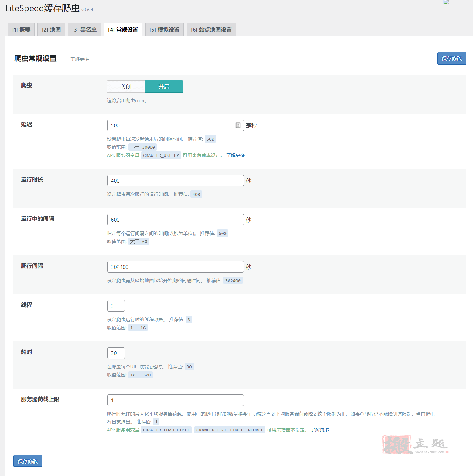Open 了解更多 link after CRAWLER_LOAD_LIMIT_ENFORCE
The width and height of the screenshot is (473, 476).
pos(320,430)
